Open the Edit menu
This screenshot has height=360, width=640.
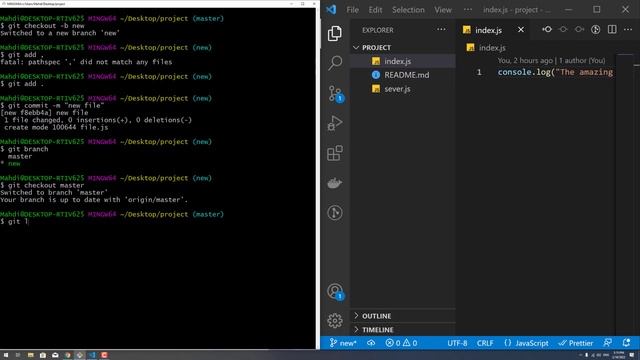click(375, 10)
